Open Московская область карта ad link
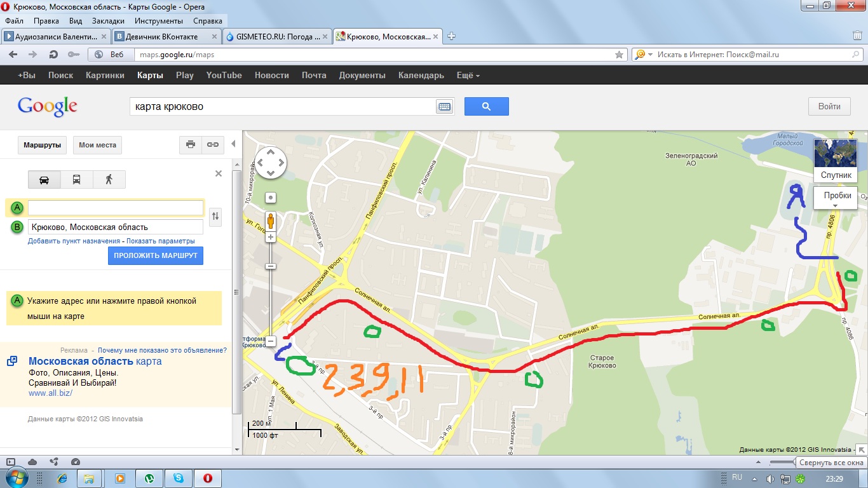Screen dimensions: 868x488 [95, 361]
